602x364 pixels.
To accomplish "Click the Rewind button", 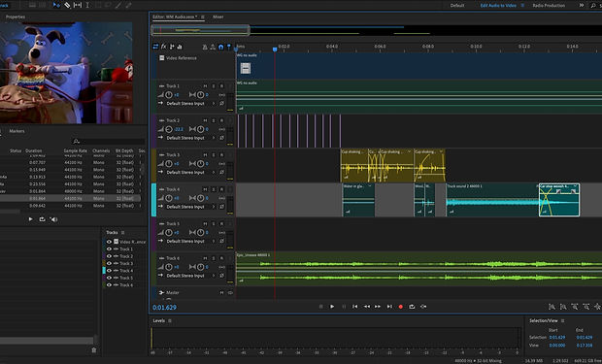I will 367,307.
